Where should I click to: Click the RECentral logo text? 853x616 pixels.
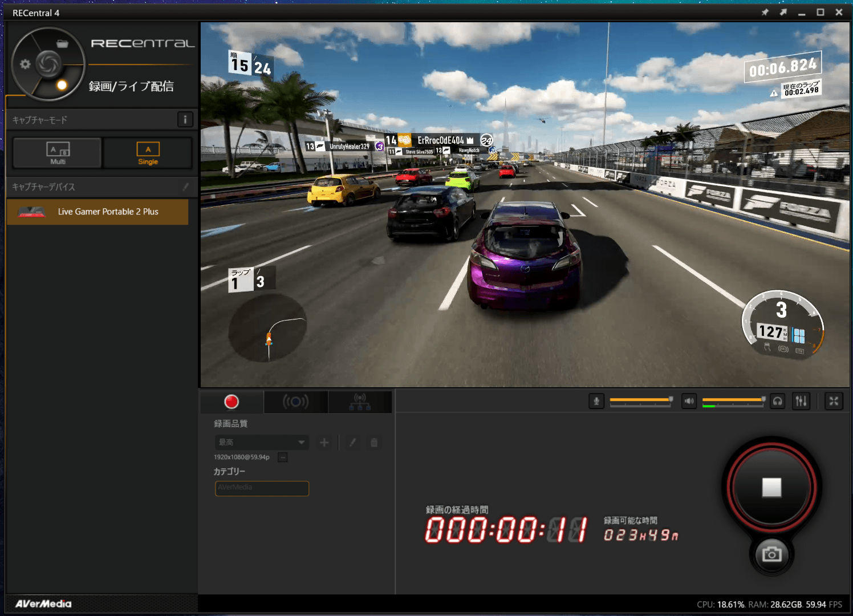(143, 43)
